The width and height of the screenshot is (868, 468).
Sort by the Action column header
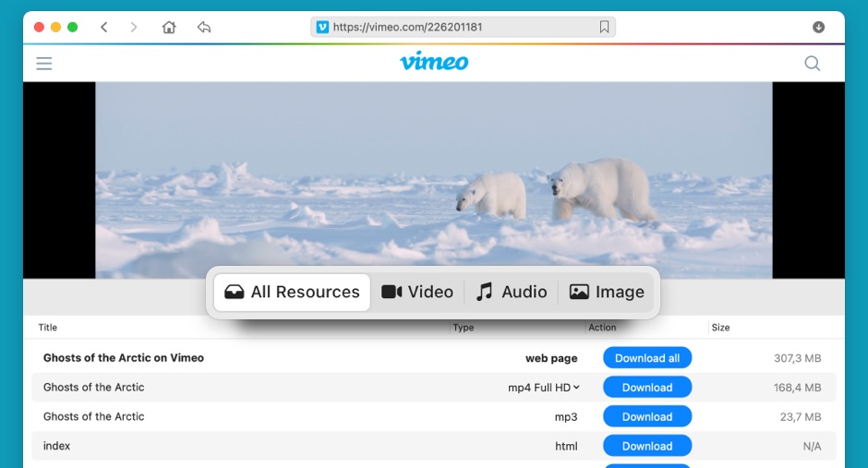(x=602, y=328)
